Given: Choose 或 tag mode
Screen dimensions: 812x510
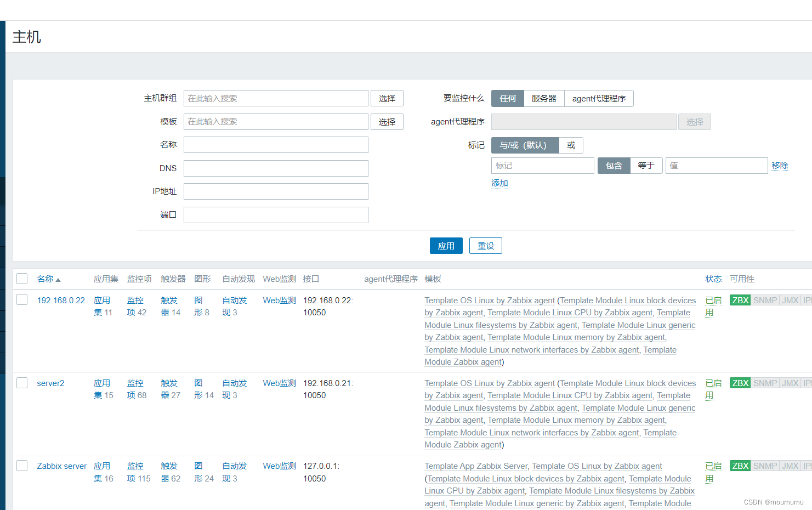Looking at the screenshot, I should [x=571, y=145].
